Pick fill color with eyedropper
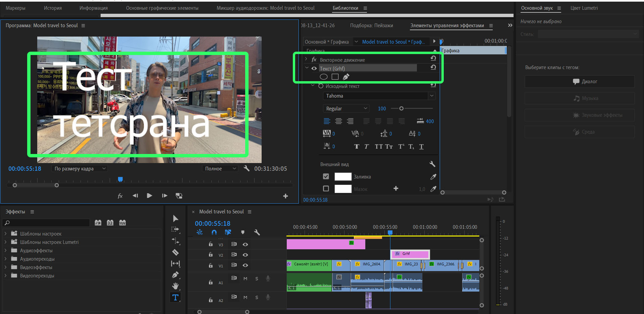 coord(433,177)
